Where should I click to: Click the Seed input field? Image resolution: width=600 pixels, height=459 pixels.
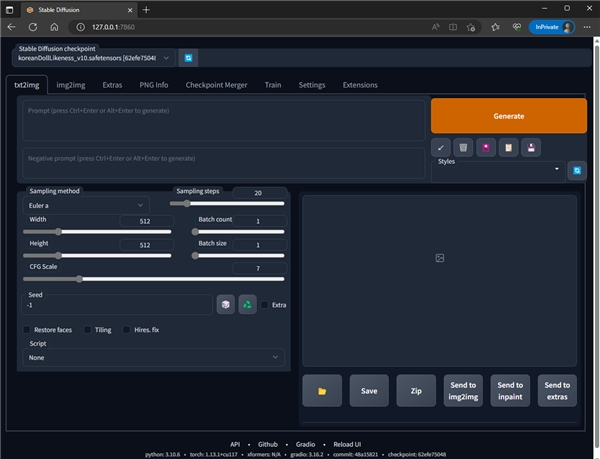coord(117,305)
